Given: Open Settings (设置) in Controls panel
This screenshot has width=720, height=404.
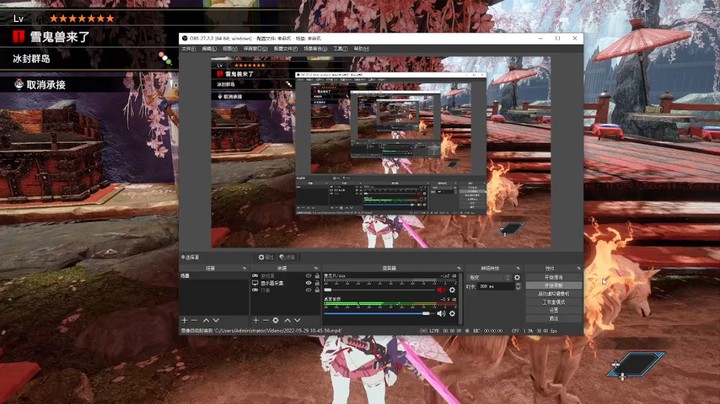Looking at the screenshot, I should click(x=554, y=310).
